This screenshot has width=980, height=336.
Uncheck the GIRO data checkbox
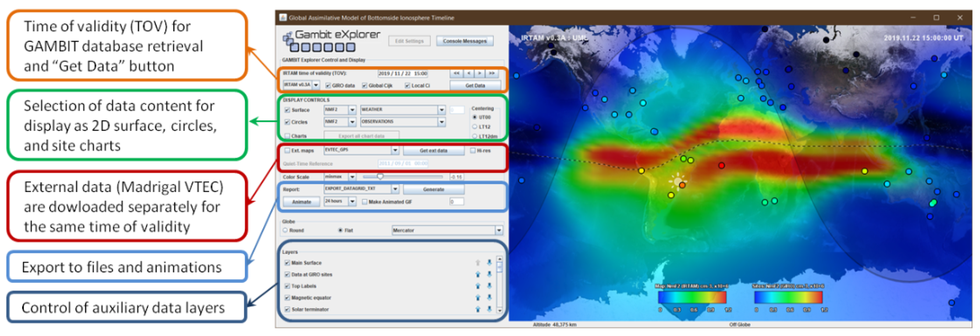pos(328,86)
